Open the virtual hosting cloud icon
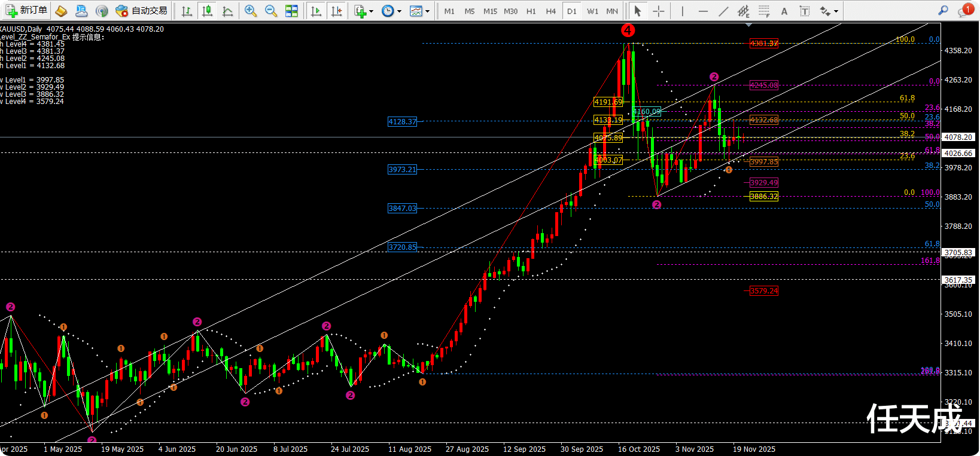 (81, 11)
